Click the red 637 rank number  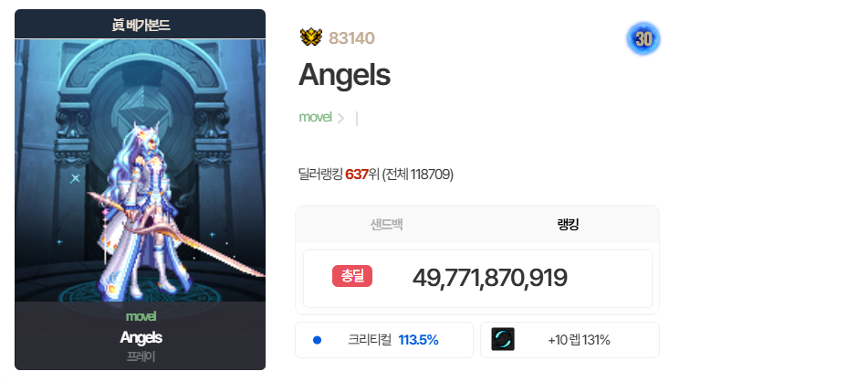357,175
